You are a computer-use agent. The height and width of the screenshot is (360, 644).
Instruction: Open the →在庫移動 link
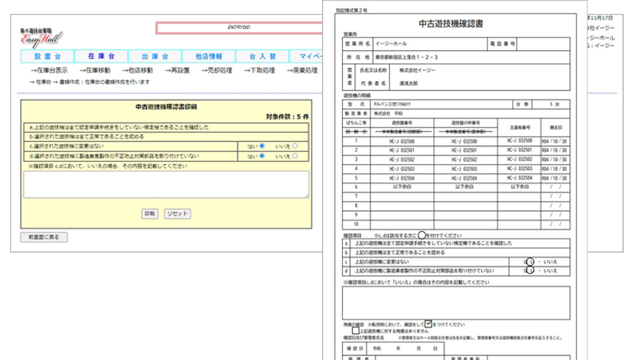coord(94,70)
